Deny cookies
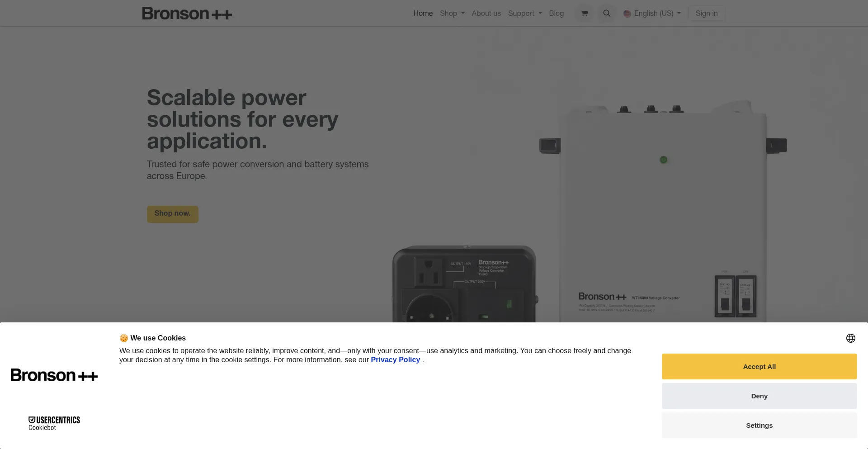Screen dimensions: 868x449 pos(759,396)
